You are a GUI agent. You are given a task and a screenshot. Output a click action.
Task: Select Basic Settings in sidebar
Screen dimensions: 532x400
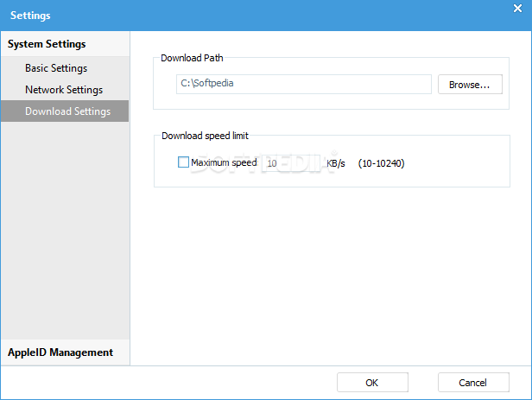pyautogui.click(x=65, y=68)
